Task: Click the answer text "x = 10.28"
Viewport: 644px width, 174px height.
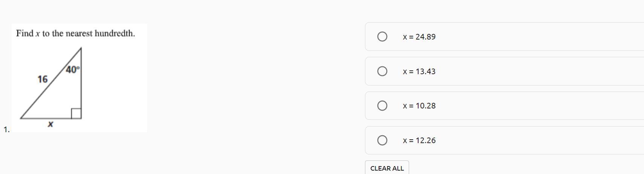Action: pyautogui.click(x=419, y=106)
